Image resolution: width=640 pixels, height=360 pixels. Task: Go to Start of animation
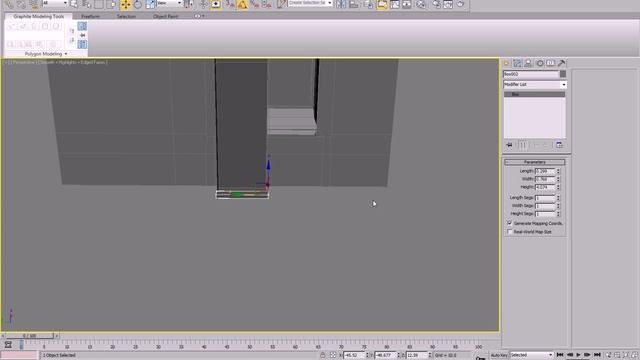click(560, 355)
